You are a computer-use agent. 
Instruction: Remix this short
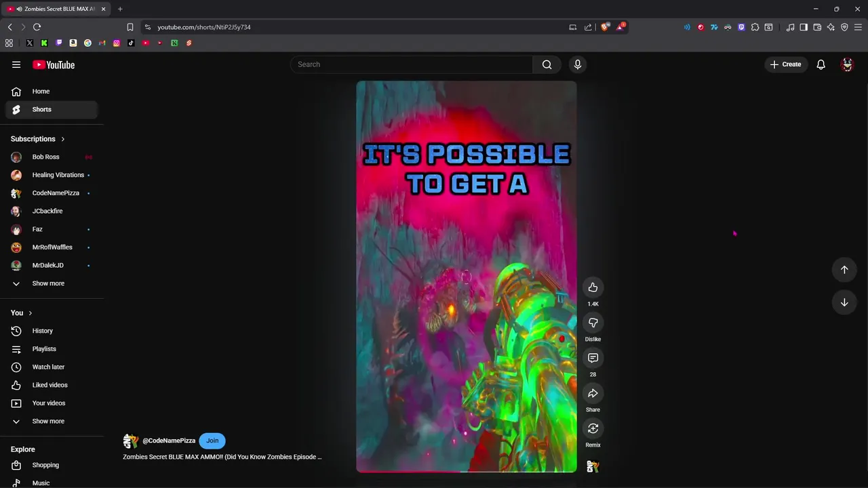[593, 428]
